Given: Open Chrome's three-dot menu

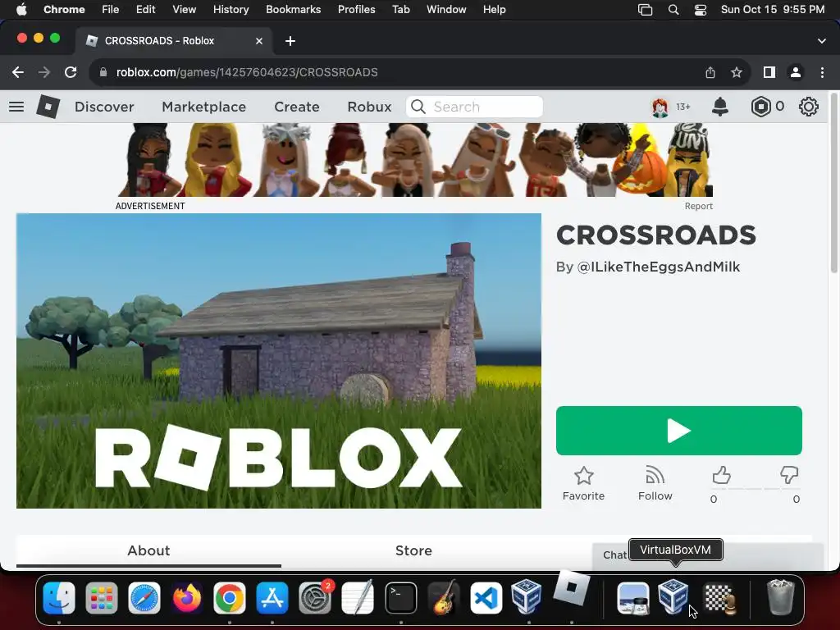Looking at the screenshot, I should coord(822,72).
